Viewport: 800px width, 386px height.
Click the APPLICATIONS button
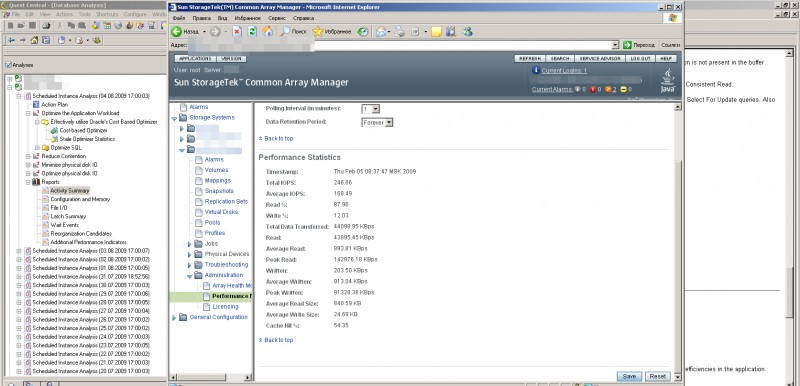(x=195, y=59)
